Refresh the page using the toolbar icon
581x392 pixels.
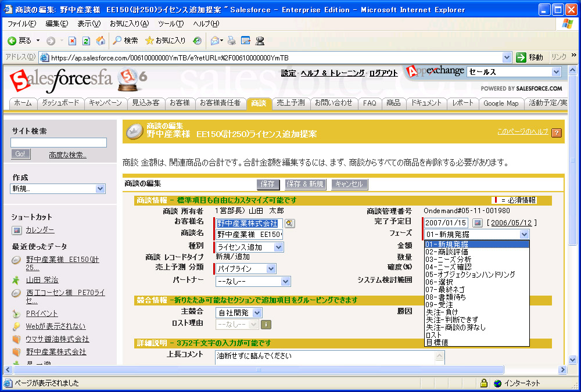pyautogui.click(x=87, y=41)
